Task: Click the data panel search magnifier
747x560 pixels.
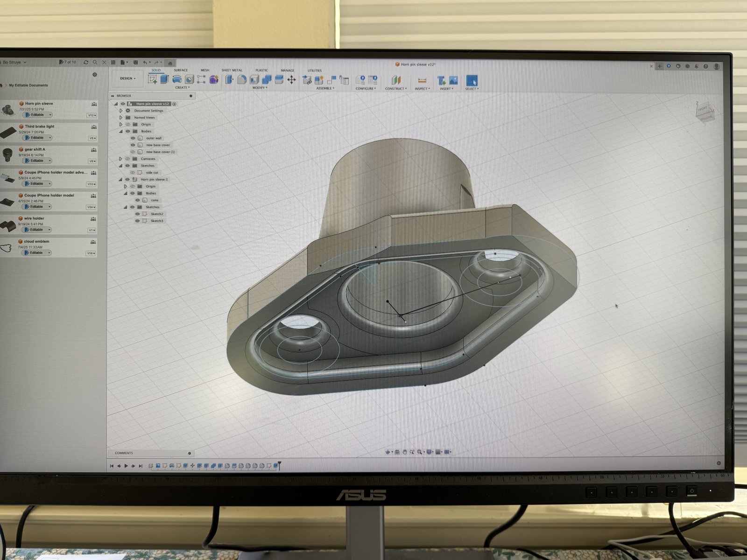Action: click(95, 62)
